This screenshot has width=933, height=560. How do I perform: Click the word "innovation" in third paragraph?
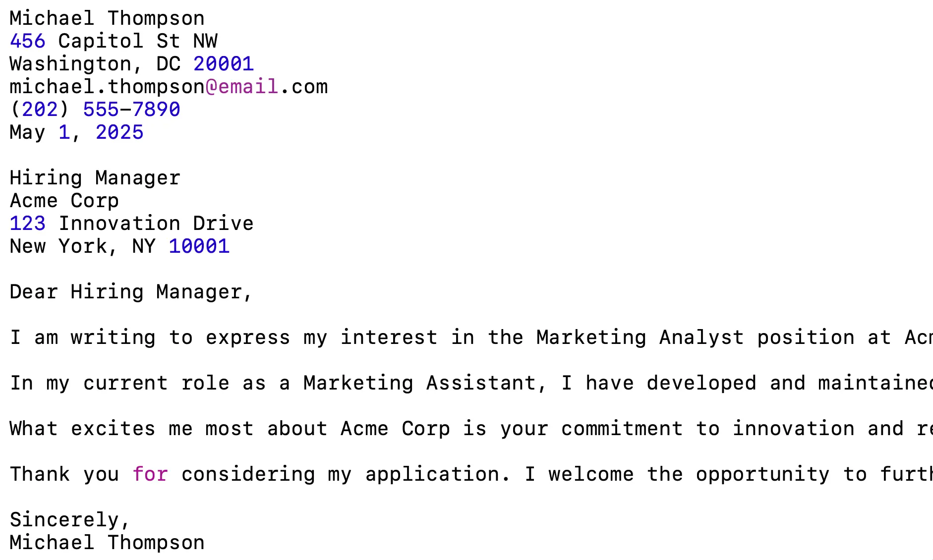click(793, 429)
